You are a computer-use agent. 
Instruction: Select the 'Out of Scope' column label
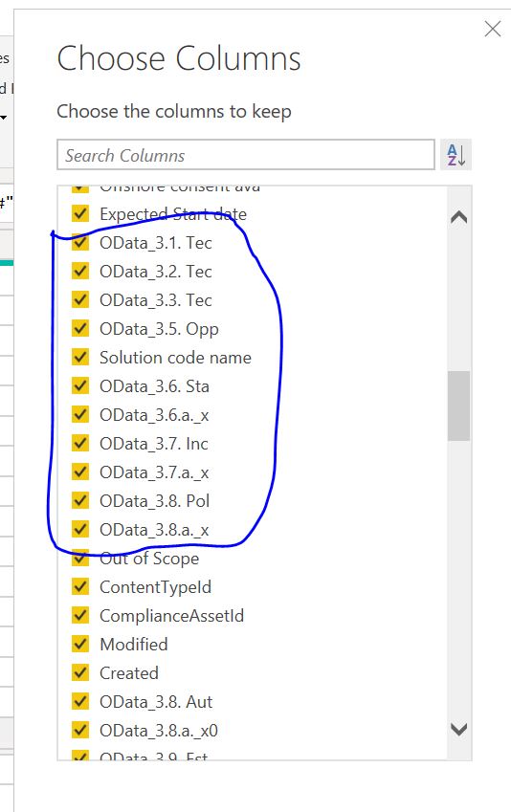[149, 559]
